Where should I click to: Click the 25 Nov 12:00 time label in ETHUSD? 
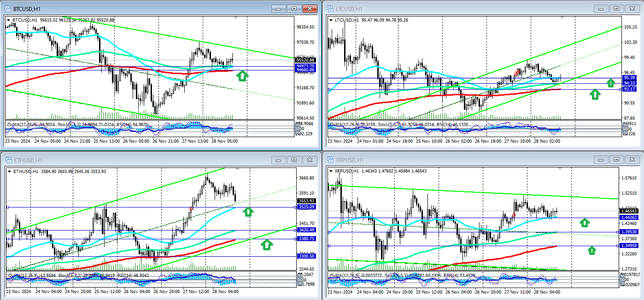[107, 291]
